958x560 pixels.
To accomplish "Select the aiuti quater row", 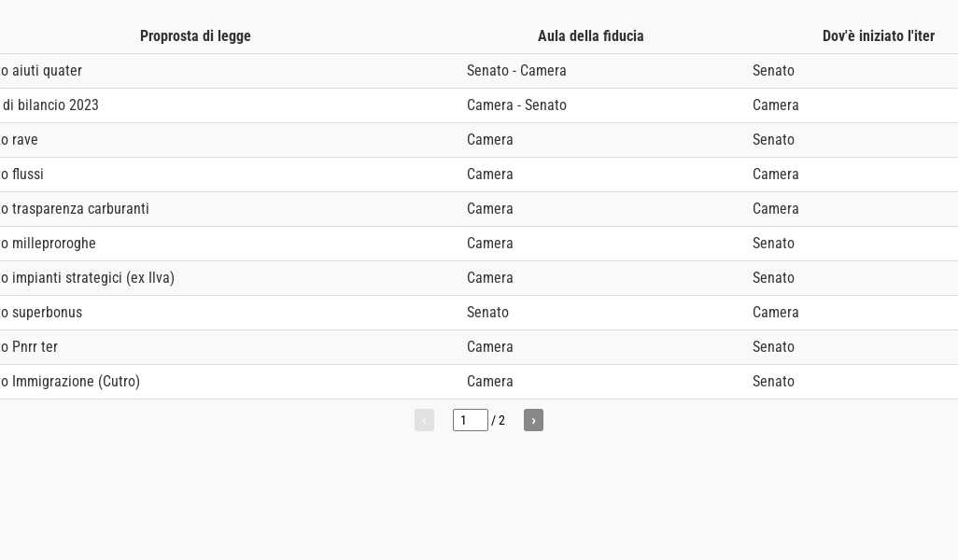I will 43,71.
